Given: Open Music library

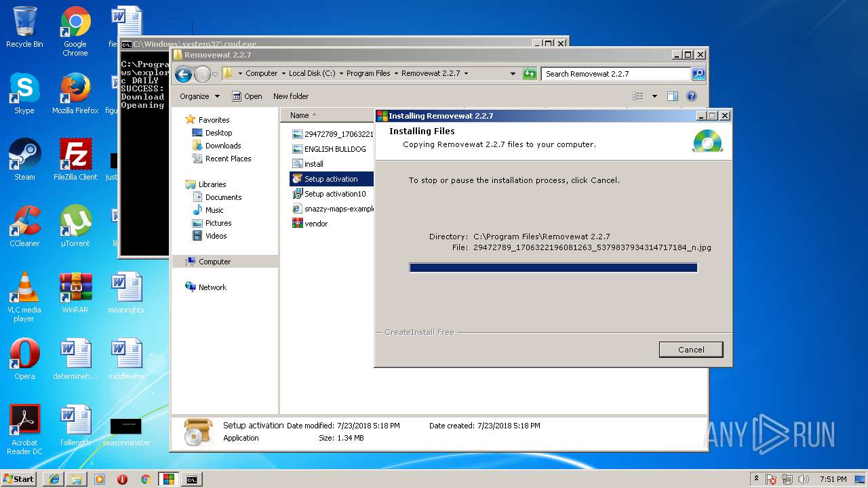Looking at the screenshot, I should click(214, 210).
